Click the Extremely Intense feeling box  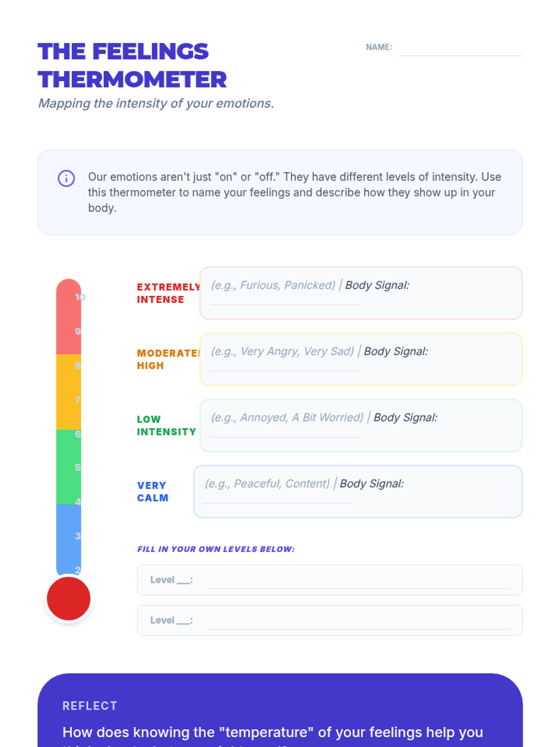[x=361, y=293]
